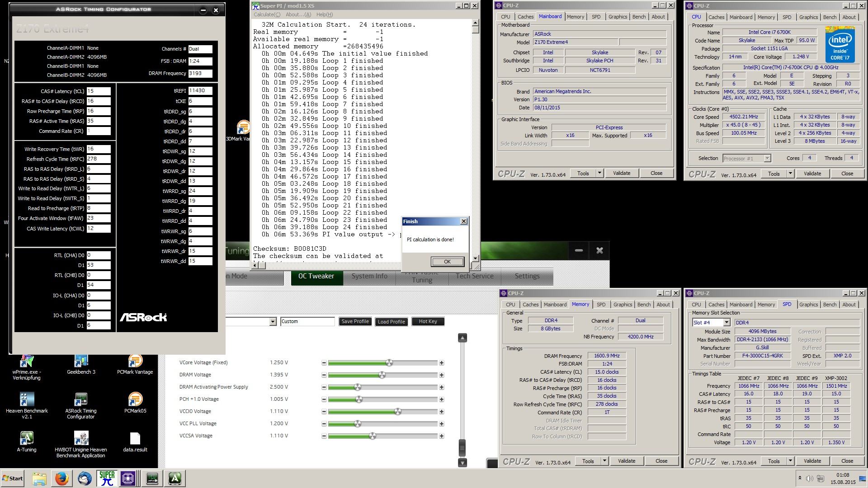Open the ASRock Timing Configurator desktop shortcut
The width and height of the screenshot is (868, 488).
(x=81, y=400)
